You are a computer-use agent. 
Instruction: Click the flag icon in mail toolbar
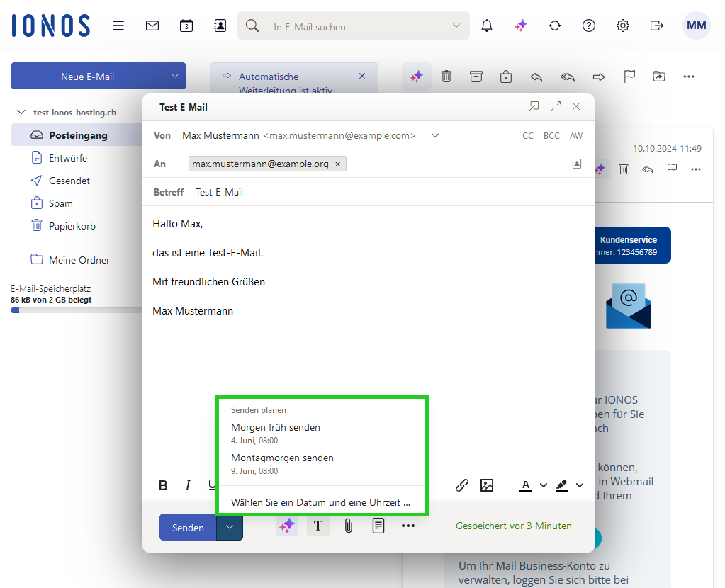(629, 77)
